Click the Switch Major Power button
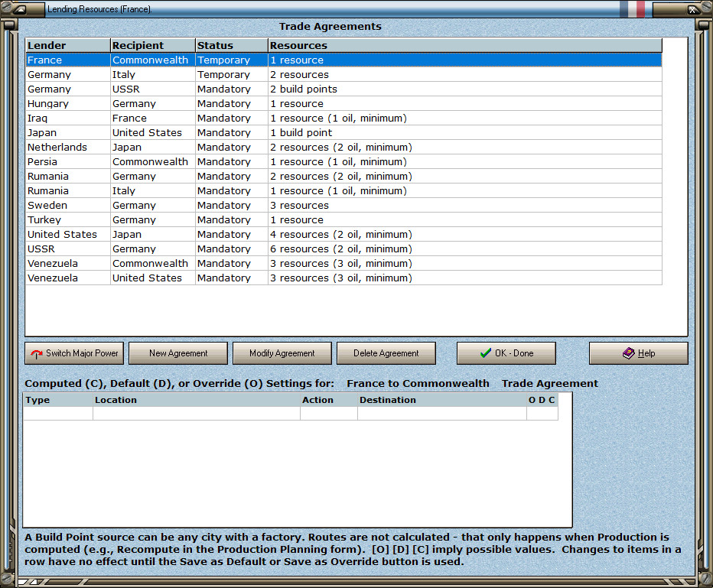Viewport: 713px width, 588px height. coord(74,353)
